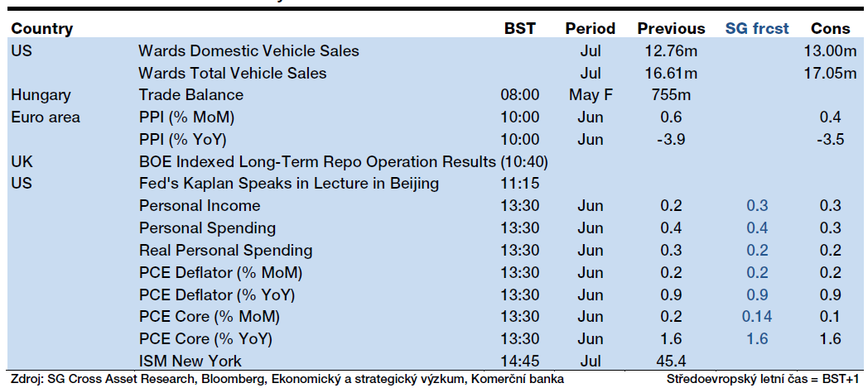
Task: Select the 45.4 previous value
Action: pyautogui.click(x=671, y=361)
